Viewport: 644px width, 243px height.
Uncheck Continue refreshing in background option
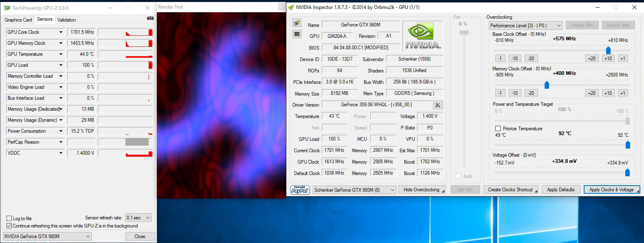(x=9, y=226)
